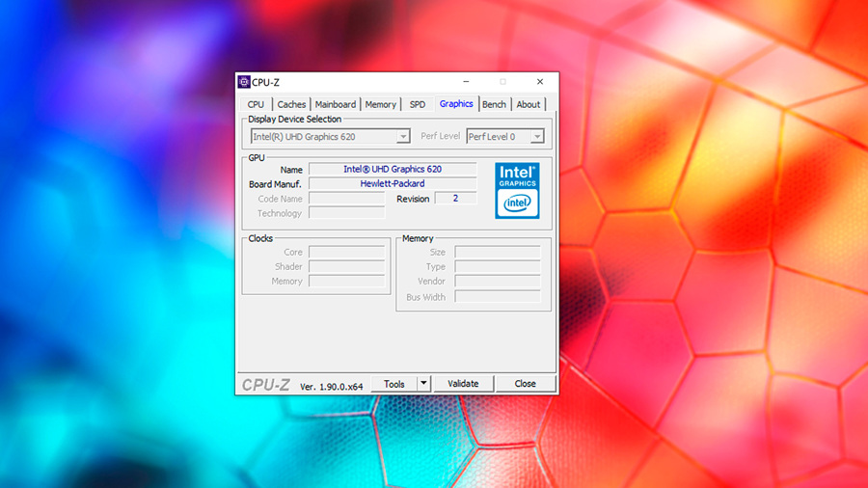
Task: Select the Graphics tab
Action: point(456,104)
